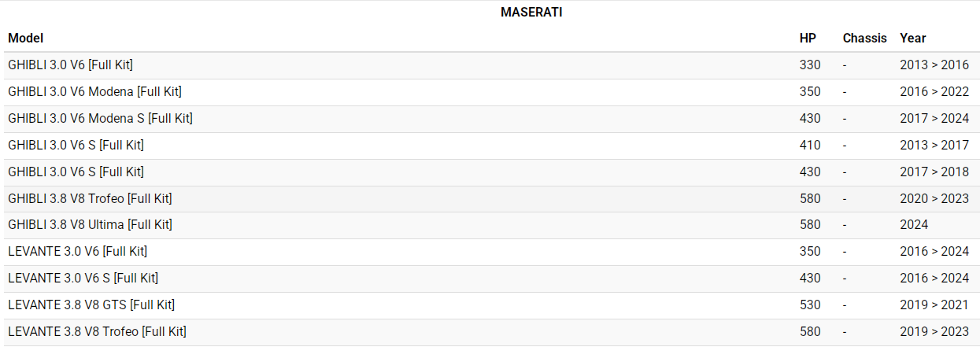The height and width of the screenshot is (347, 980).
Task: Click the HP column header
Action: [x=808, y=38]
